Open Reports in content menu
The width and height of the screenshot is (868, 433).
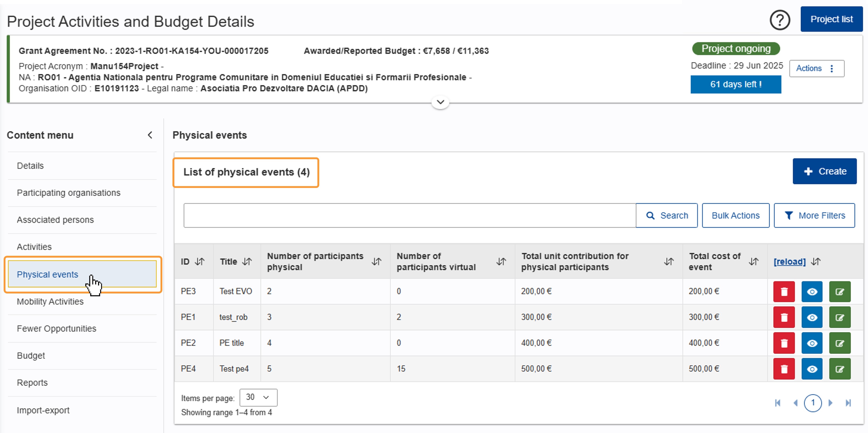pos(82,383)
